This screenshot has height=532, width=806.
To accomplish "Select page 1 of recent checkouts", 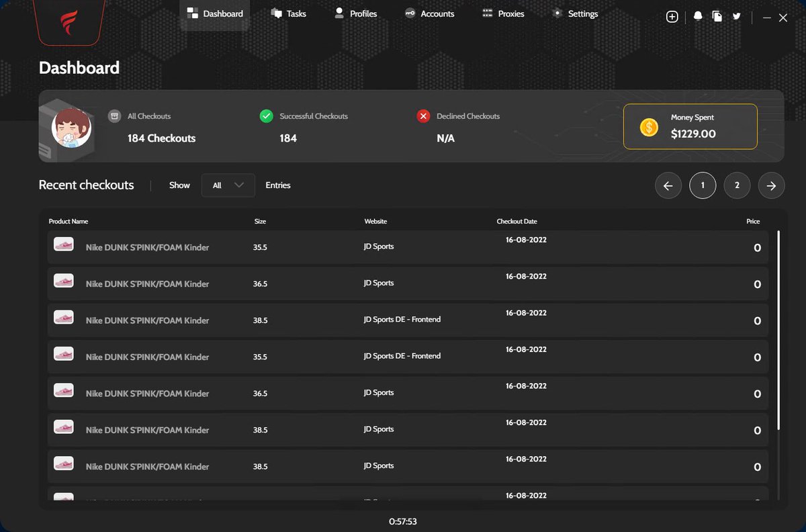I will [703, 186].
